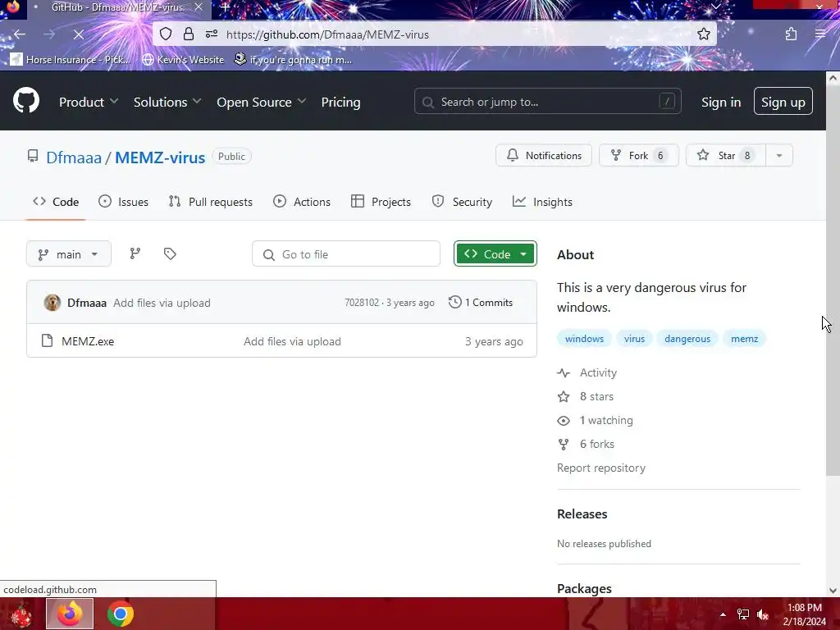Screen dimensions: 840x630
Task: Click the Sign in link
Action: (x=721, y=102)
